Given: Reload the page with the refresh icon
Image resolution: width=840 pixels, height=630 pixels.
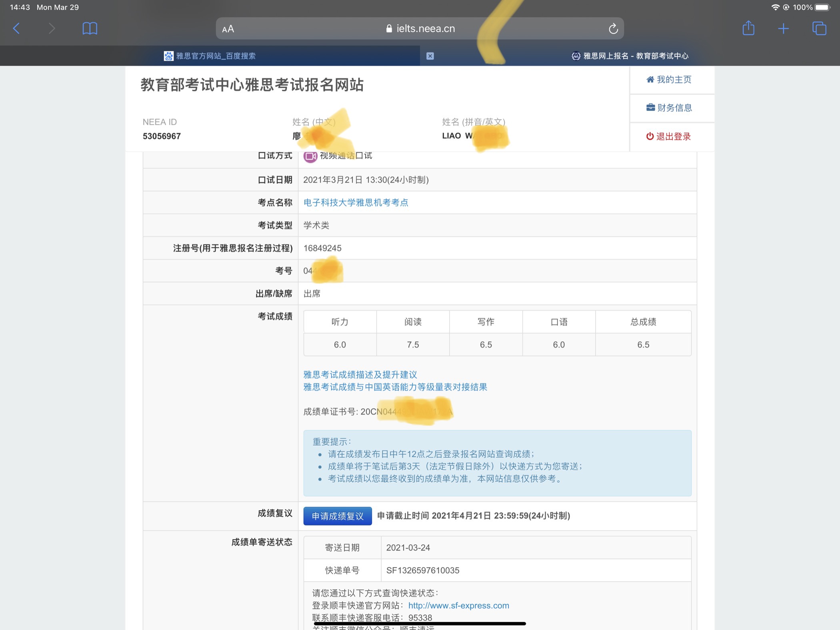Looking at the screenshot, I should pos(613,28).
